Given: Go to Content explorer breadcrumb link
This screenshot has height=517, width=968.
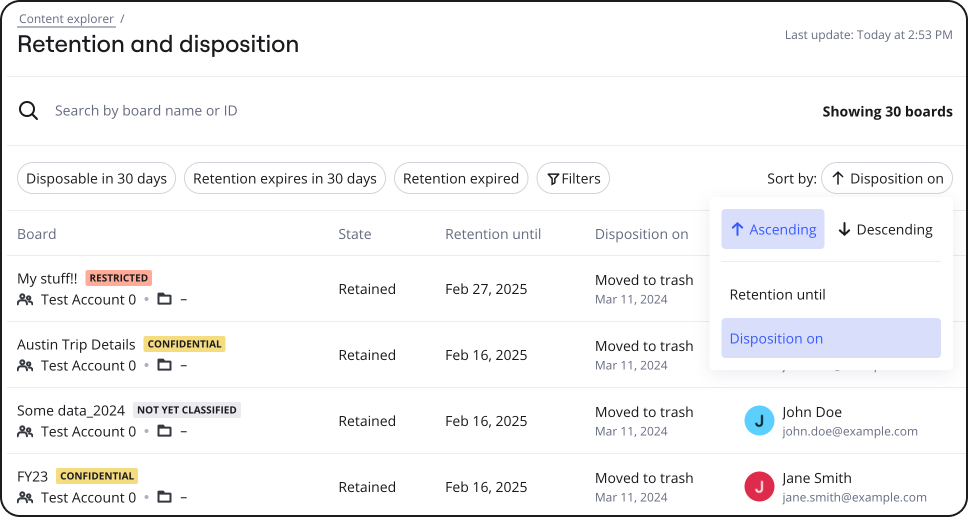Looking at the screenshot, I should point(65,19).
